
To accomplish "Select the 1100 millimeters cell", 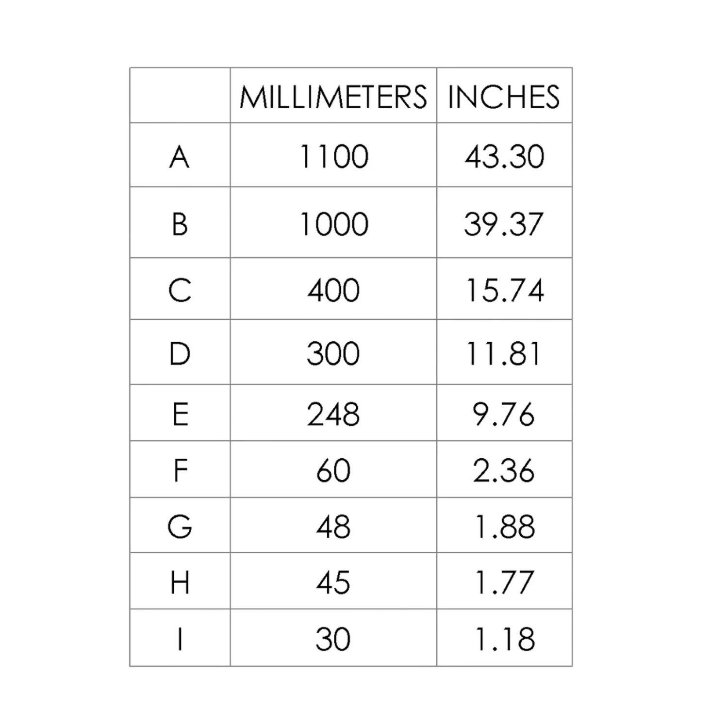I will (x=333, y=157).
